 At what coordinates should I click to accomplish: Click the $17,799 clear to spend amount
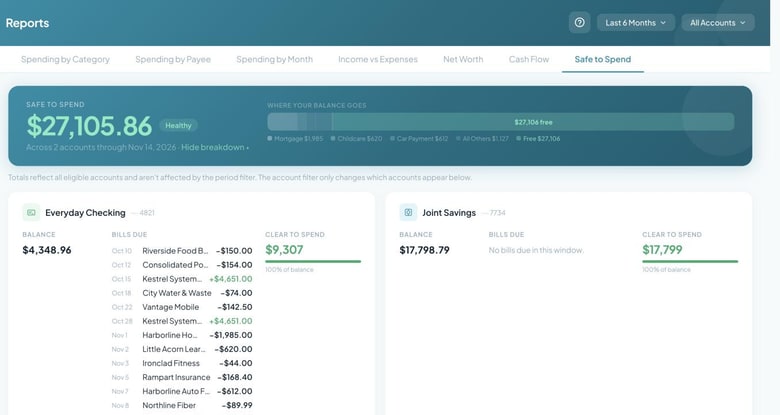pos(662,249)
